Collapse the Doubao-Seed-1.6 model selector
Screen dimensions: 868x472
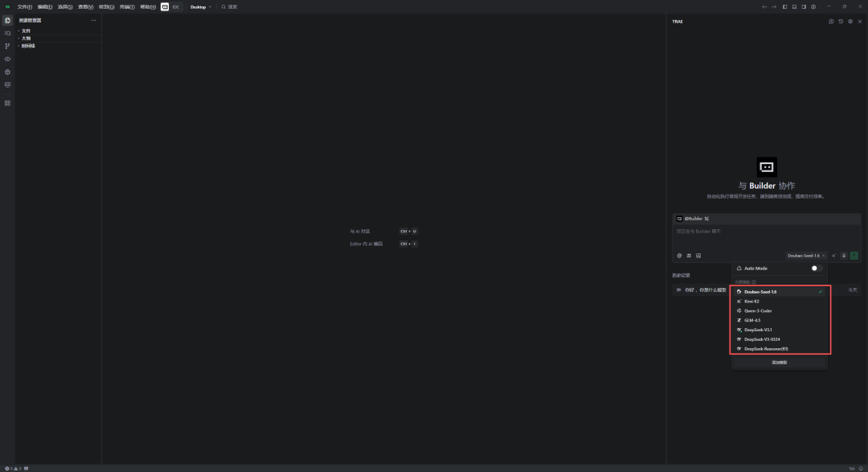click(806, 256)
